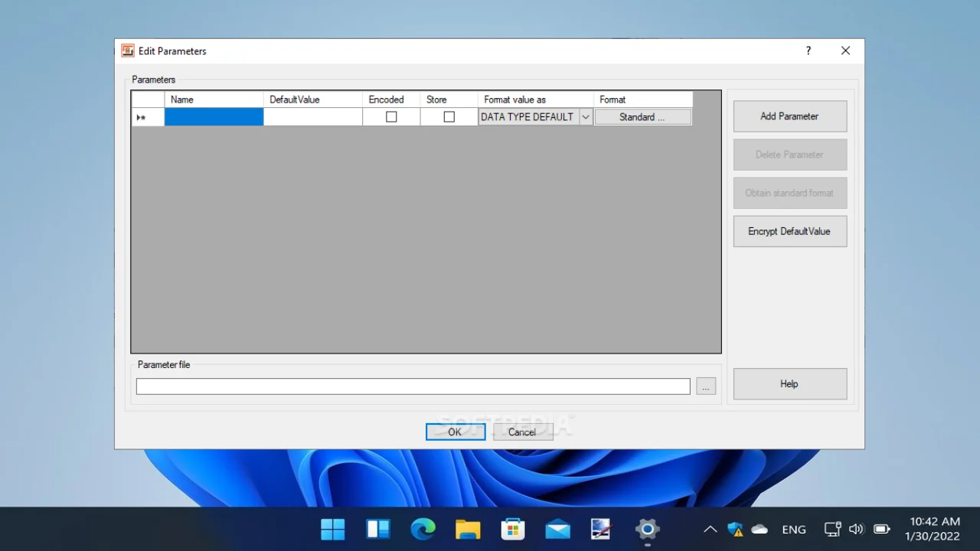Viewport: 980px width, 551px height.
Task: Click the network tray icon
Action: tap(832, 529)
